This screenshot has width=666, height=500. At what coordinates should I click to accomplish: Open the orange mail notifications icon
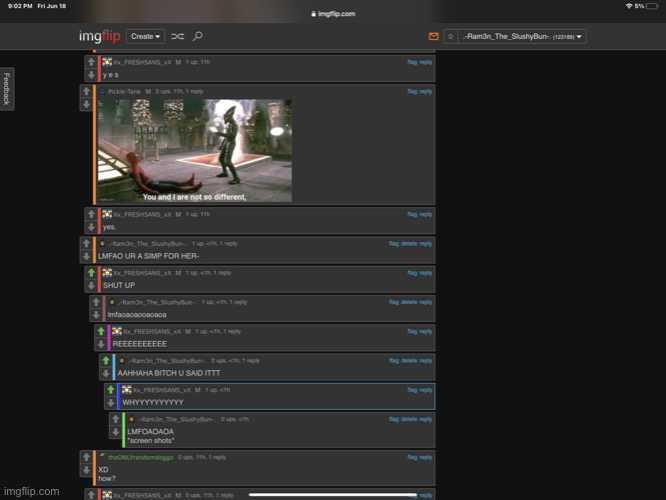point(433,37)
